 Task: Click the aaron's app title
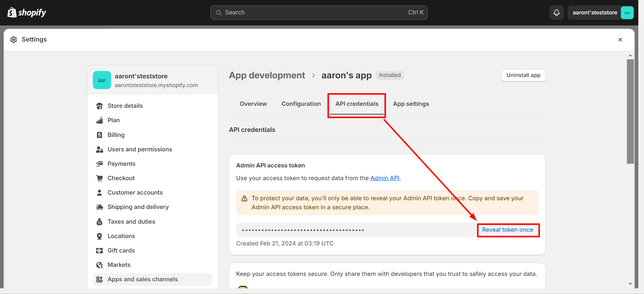(346, 75)
